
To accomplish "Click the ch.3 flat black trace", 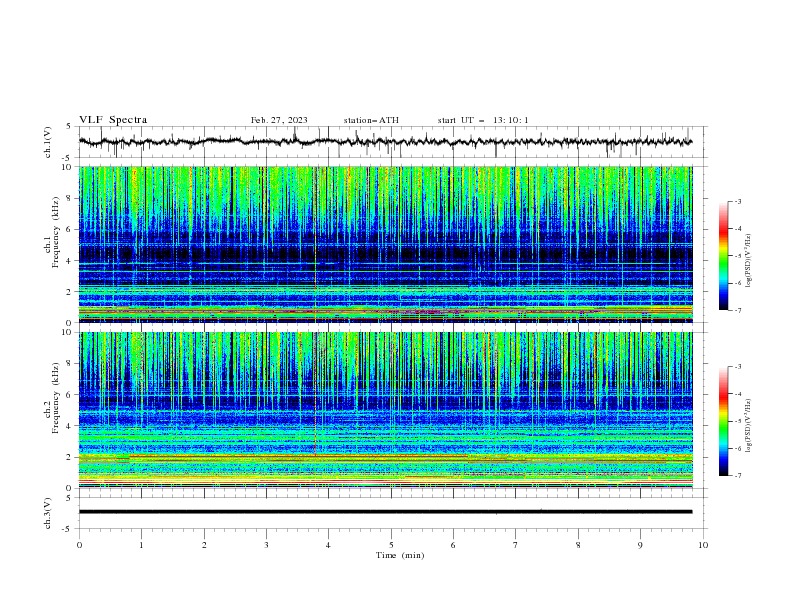I will click(386, 512).
